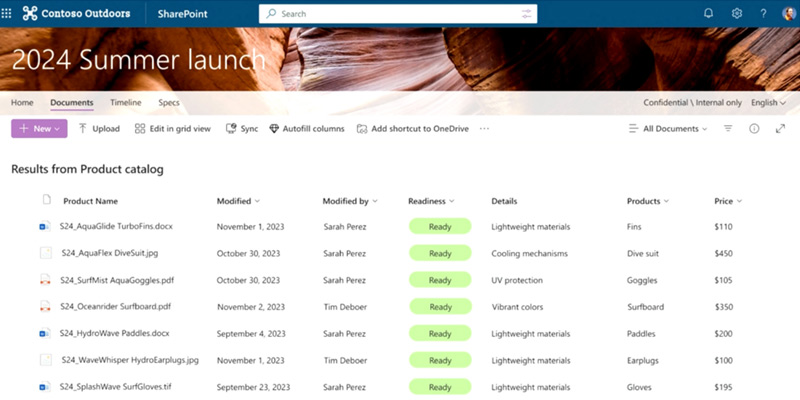Click the 2024 Summer launch site title

[138, 60]
